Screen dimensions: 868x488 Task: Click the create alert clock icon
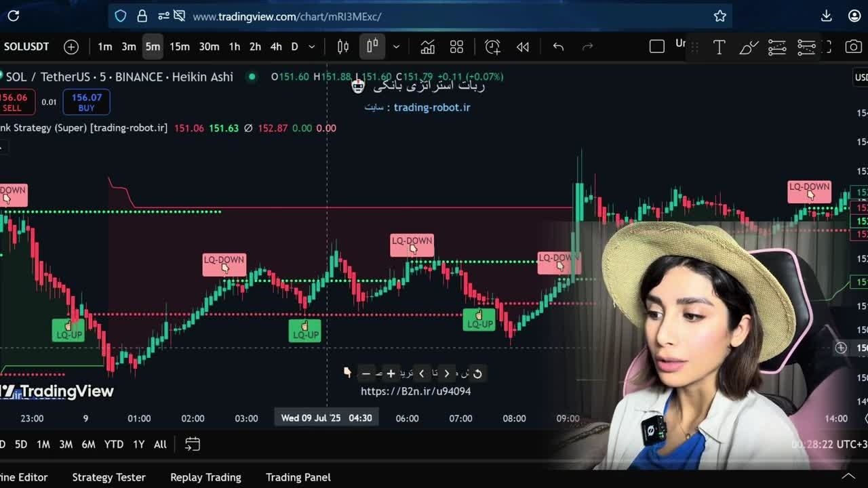pyautogui.click(x=492, y=47)
